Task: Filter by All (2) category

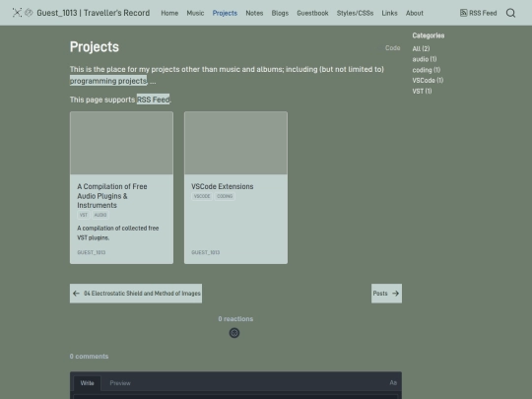Action: click(x=421, y=48)
